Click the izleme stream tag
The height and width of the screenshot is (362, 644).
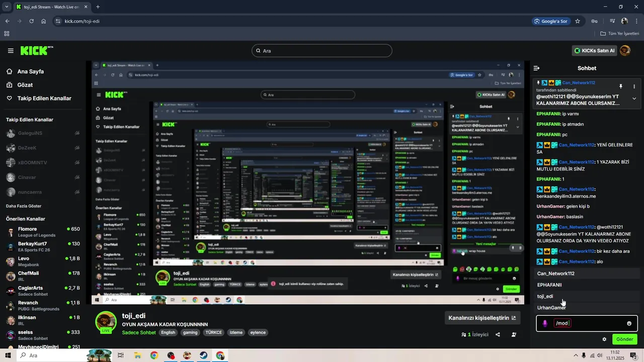pyautogui.click(x=236, y=332)
